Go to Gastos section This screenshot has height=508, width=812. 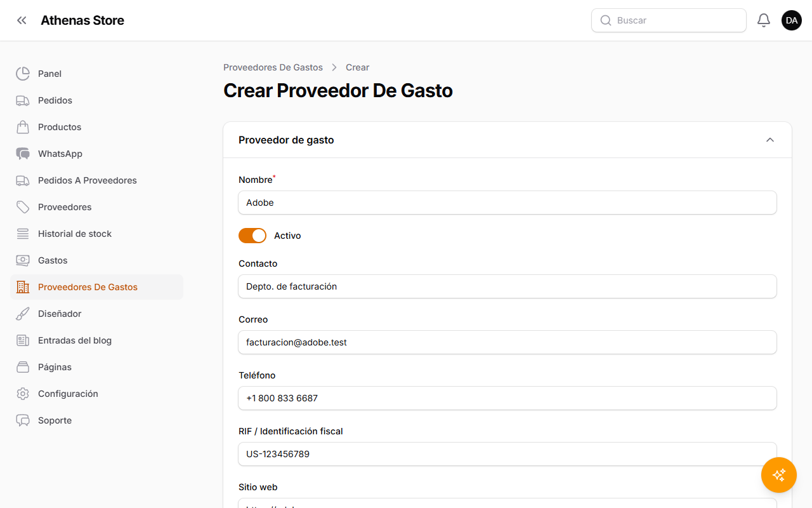[x=96, y=260]
